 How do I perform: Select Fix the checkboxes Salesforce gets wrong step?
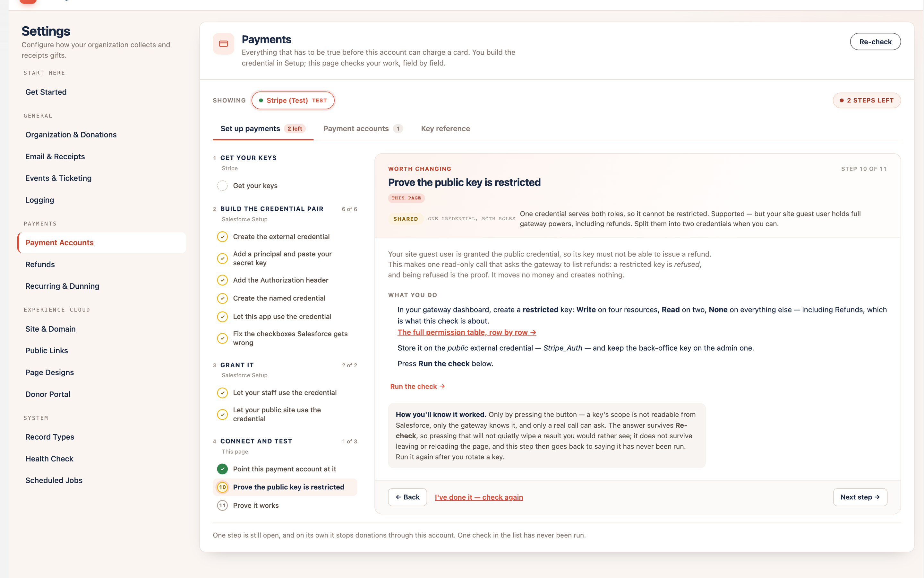click(285, 338)
